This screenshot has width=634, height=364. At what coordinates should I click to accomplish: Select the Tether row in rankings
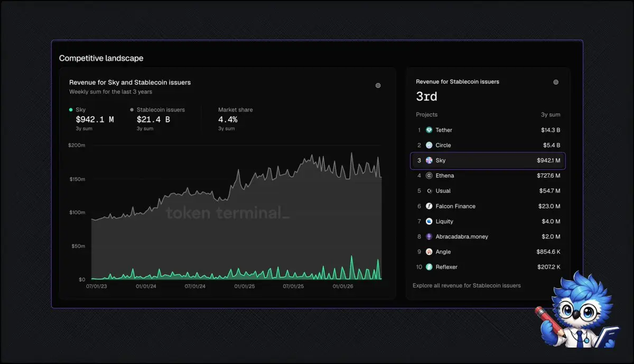click(x=488, y=130)
